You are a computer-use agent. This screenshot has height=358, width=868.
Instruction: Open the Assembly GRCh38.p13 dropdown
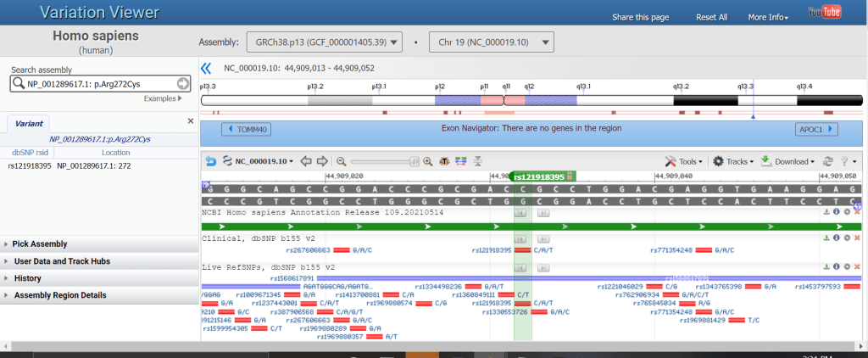tap(325, 42)
